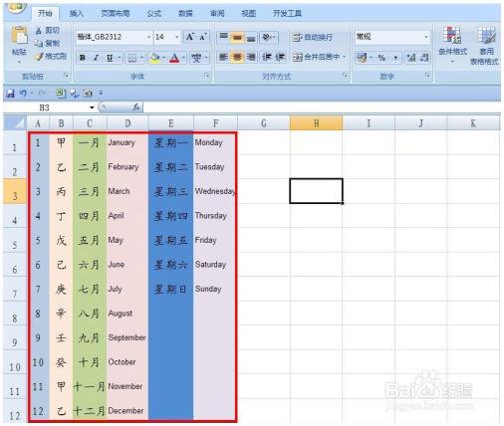Screen dimensions: 504x426
Task: Open the 公式 ribbon tab
Action: 154,14
